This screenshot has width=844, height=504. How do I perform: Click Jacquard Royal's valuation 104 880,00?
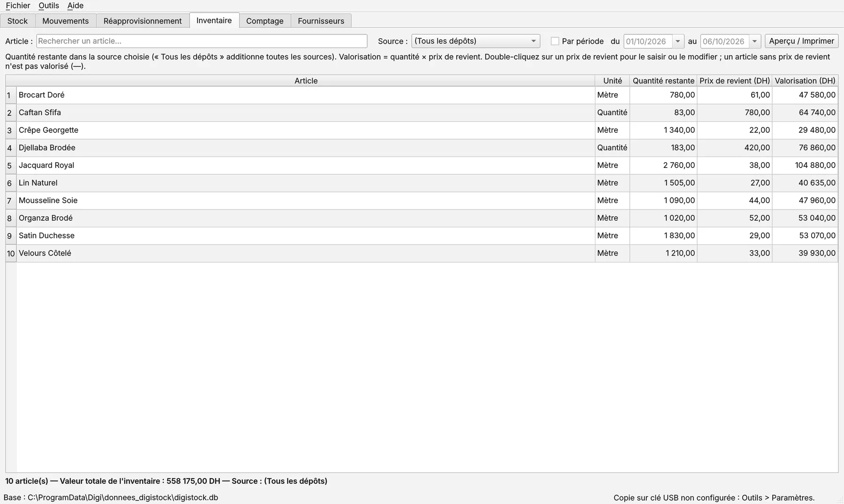[805, 165]
